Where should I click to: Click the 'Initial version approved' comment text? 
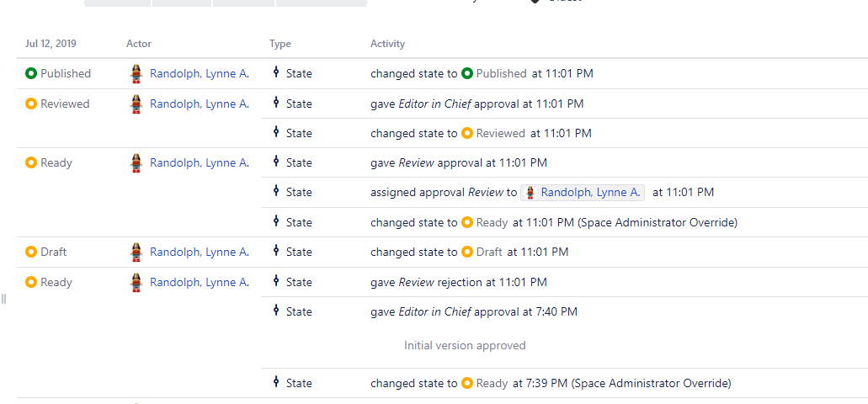(465, 345)
